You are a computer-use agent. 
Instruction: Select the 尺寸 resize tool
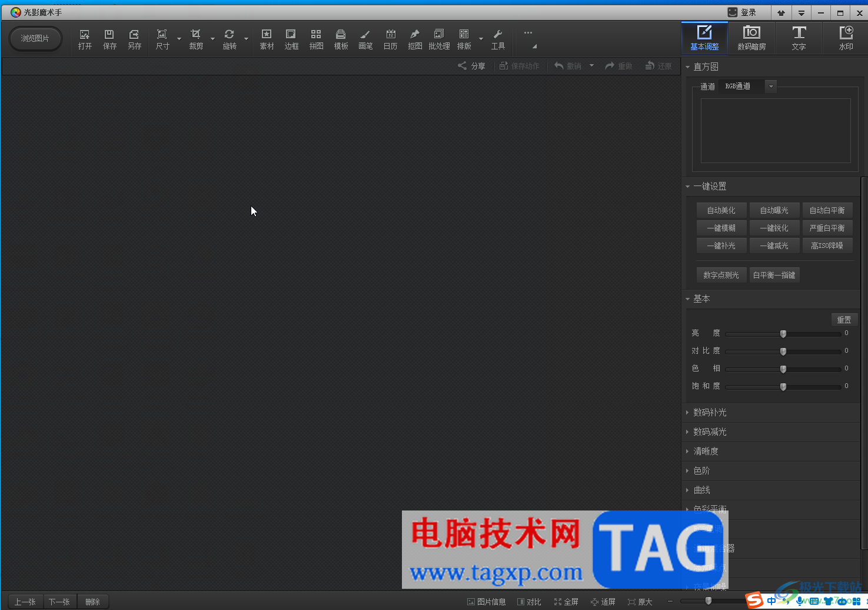click(x=162, y=39)
